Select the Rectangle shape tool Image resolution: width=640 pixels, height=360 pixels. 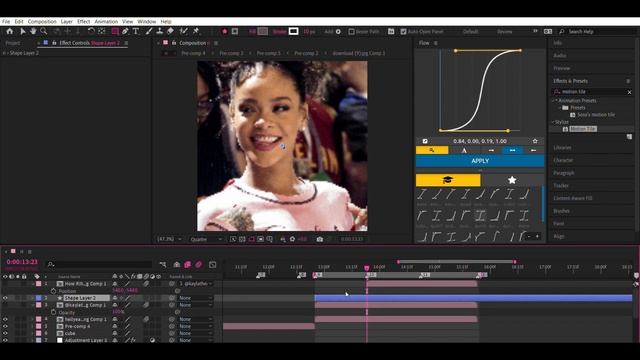click(x=115, y=31)
